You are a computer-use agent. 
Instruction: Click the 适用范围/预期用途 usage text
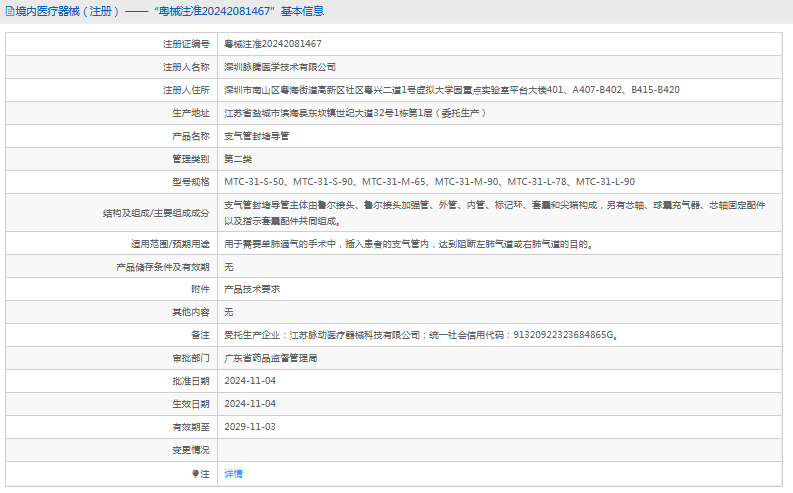[409, 244]
